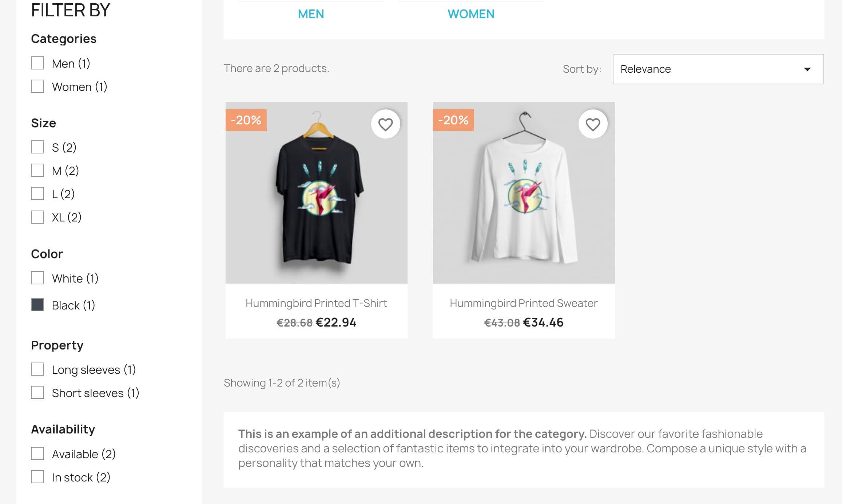The width and height of the screenshot is (842, 504).
Task: Open the MEN subcategory link
Action: [x=311, y=14]
